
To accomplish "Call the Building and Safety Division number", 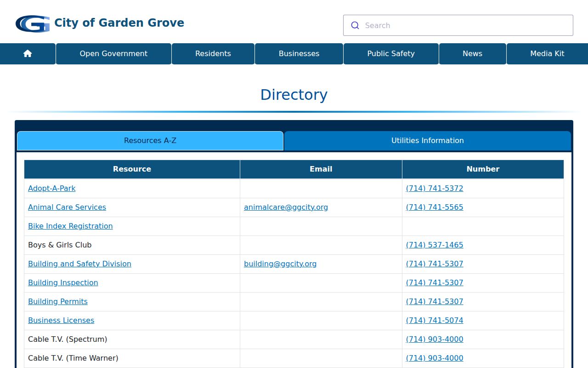I will (x=435, y=264).
